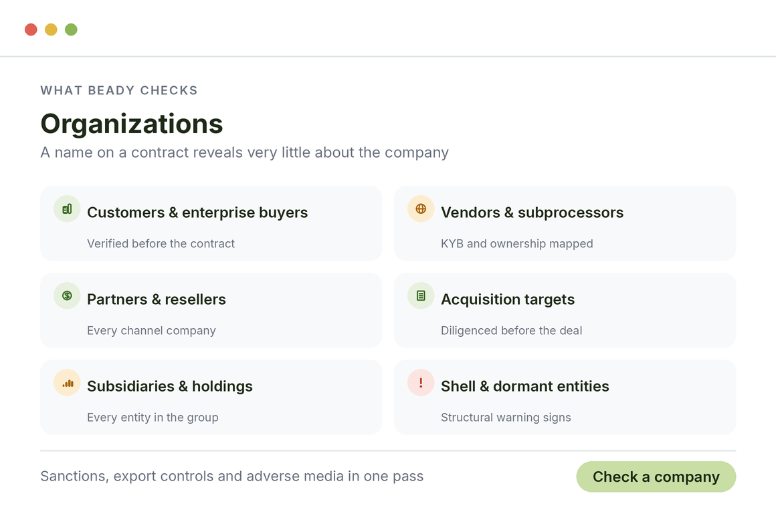Click the 'Diligenced before the deal' text

(x=511, y=331)
